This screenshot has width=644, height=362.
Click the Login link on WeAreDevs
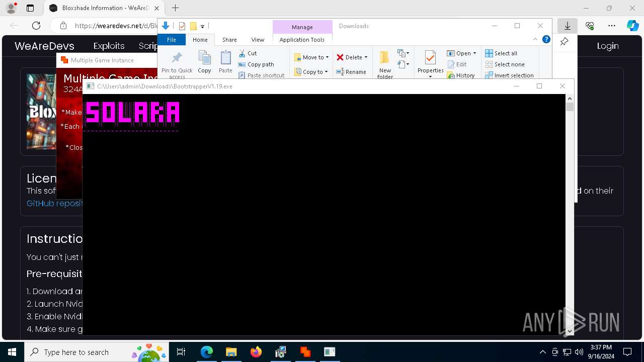point(608,46)
